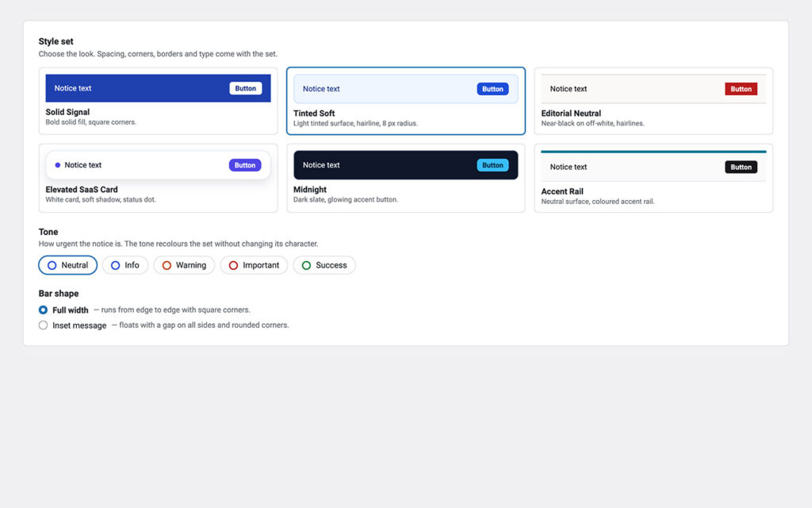Click the purple Button in Elevated SaaS preview
Viewport: 812px width, 508px height.
pos(245,165)
